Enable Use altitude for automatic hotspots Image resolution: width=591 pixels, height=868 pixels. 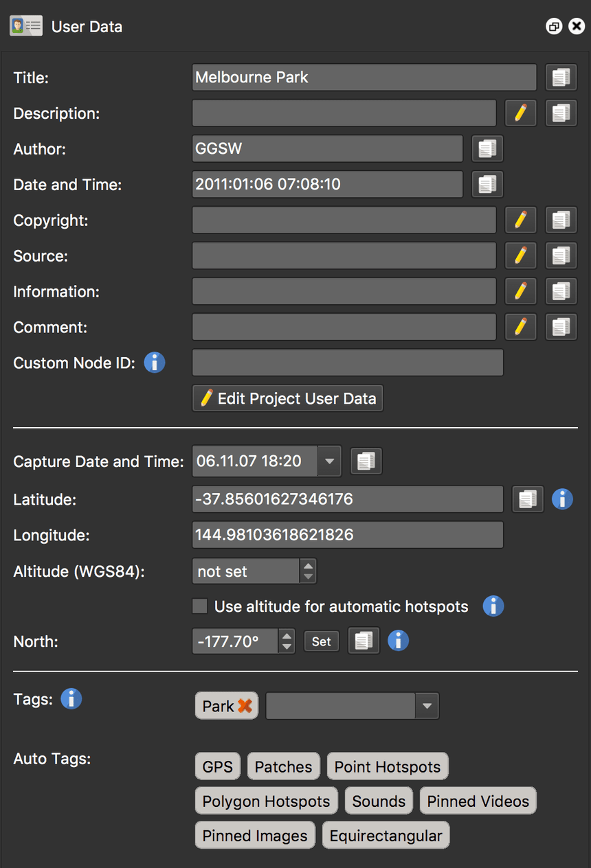coord(200,606)
